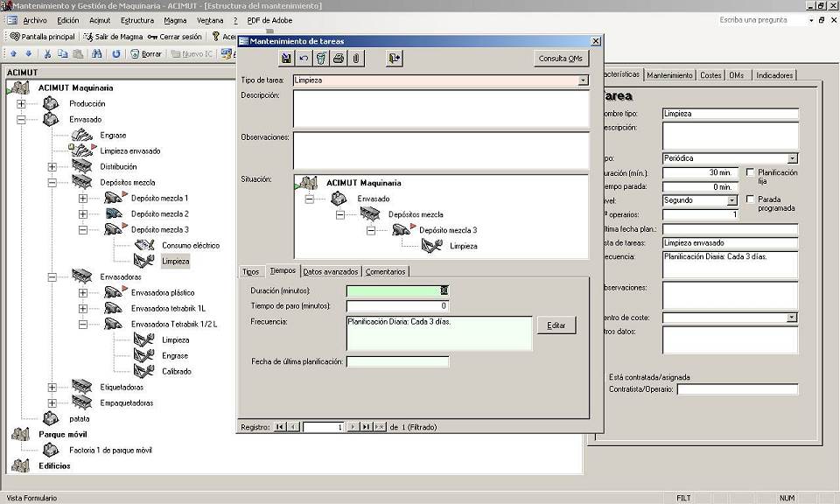Paste using the toolbar clipboard icon
Image resolution: width=840 pixels, height=504 pixels.
pos(78,53)
